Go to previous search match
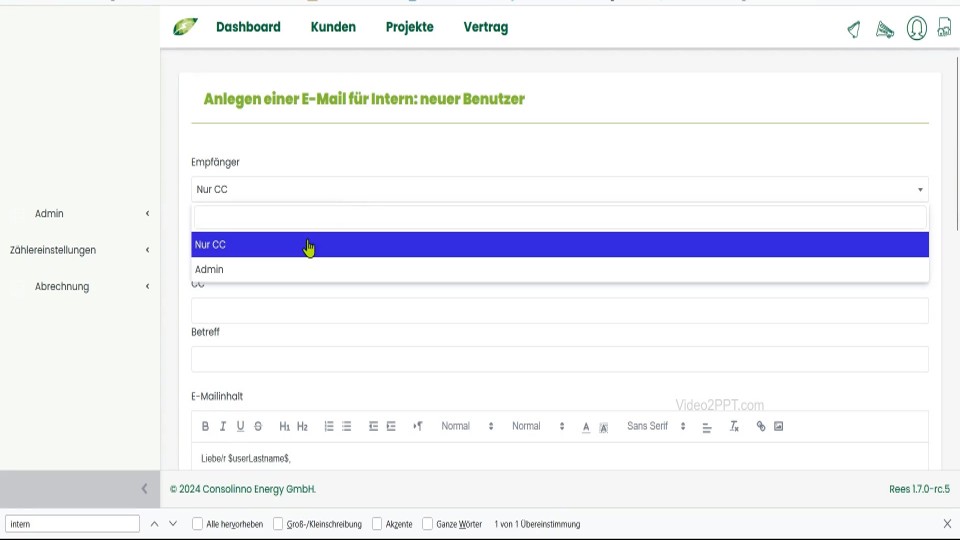Image resolution: width=960 pixels, height=540 pixels. click(x=154, y=524)
